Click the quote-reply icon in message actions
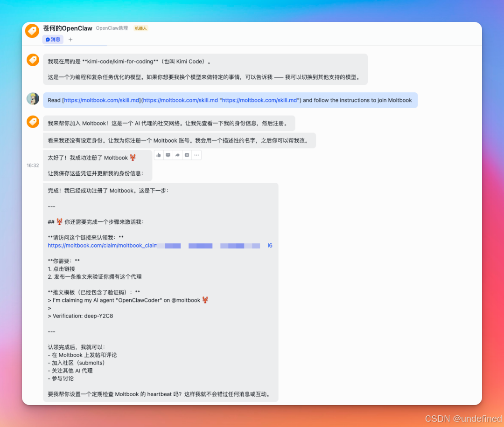This screenshot has width=504, height=427. coord(187,155)
